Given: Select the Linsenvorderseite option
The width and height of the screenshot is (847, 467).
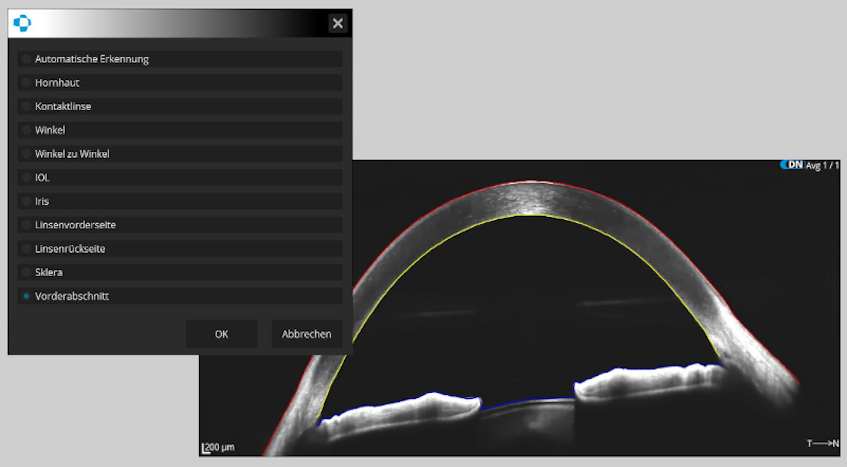Looking at the screenshot, I should pyautogui.click(x=180, y=225).
